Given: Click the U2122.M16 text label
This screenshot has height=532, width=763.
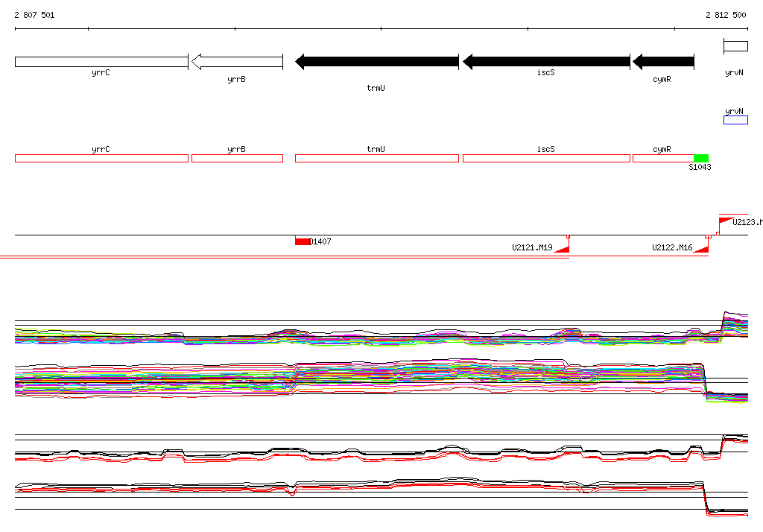Looking at the screenshot, I should 672,248.
